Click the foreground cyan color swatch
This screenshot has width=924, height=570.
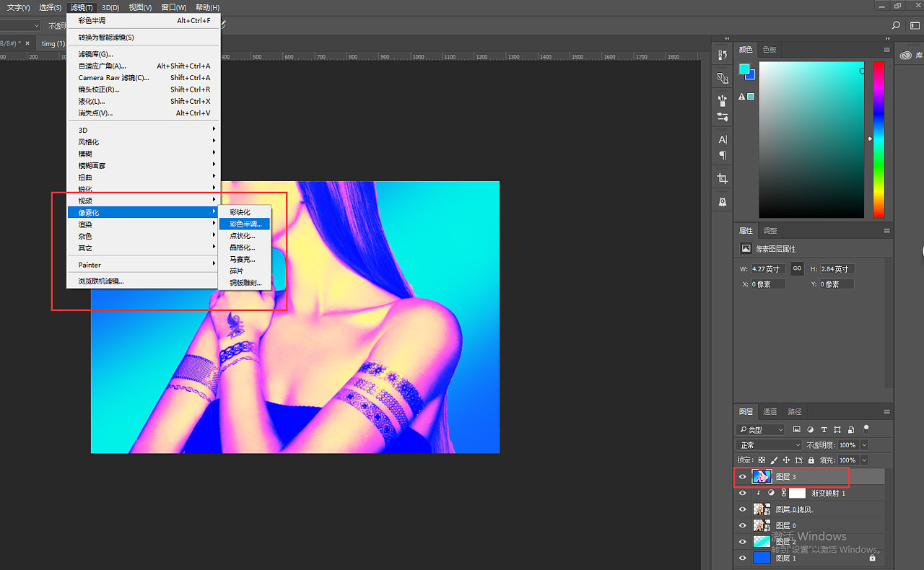[x=744, y=69]
